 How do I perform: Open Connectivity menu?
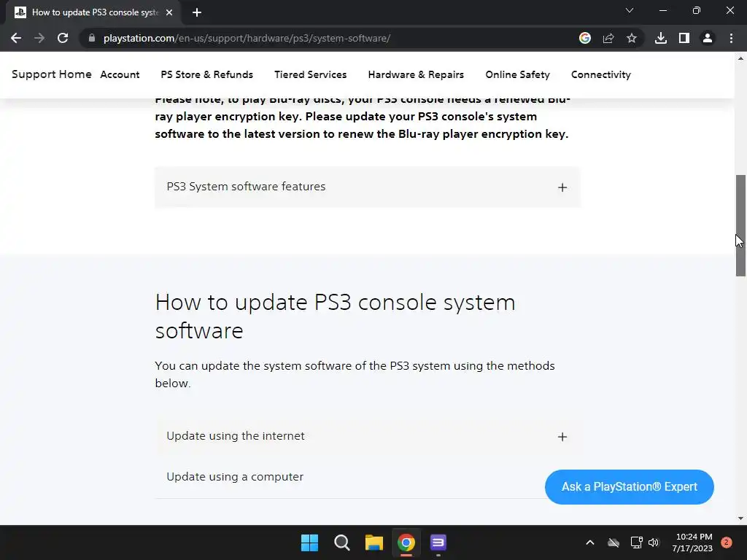click(x=601, y=74)
